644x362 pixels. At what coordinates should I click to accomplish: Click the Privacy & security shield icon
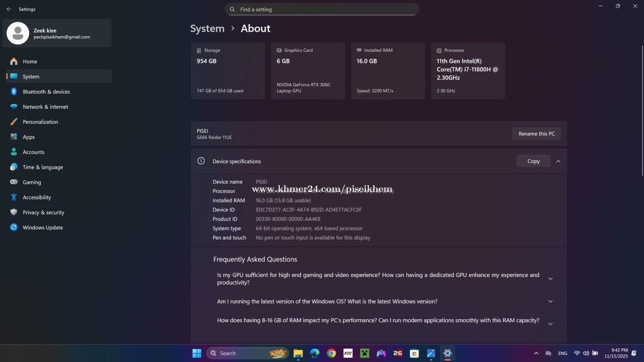click(14, 212)
